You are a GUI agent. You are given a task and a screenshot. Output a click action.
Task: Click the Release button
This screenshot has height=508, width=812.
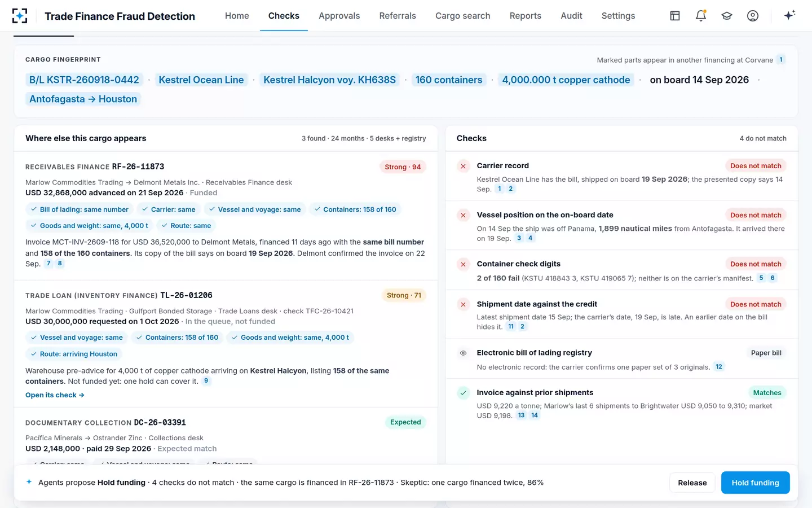point(692,483)
